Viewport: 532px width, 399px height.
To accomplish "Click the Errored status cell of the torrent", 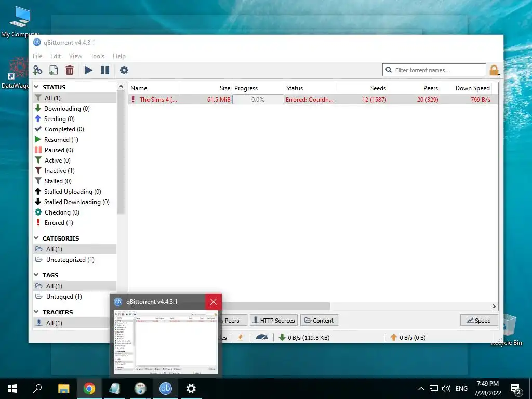I will coord(310,99).
